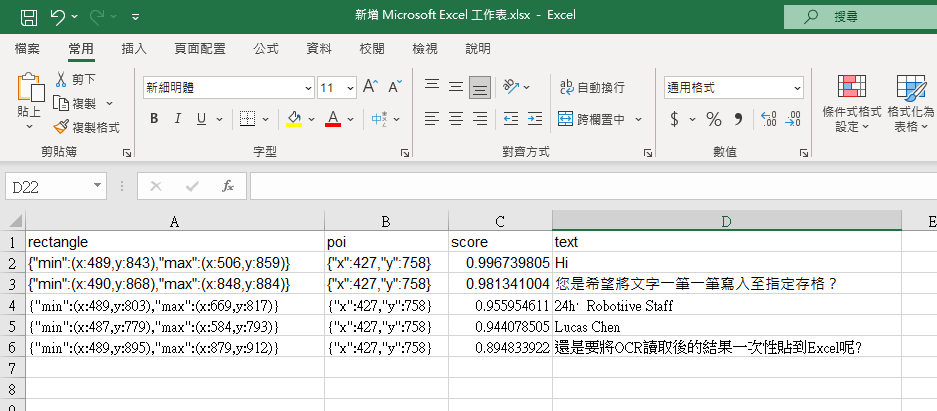Click the decrease font size icon
Viewport: 937px width, 411px height.
395,87
